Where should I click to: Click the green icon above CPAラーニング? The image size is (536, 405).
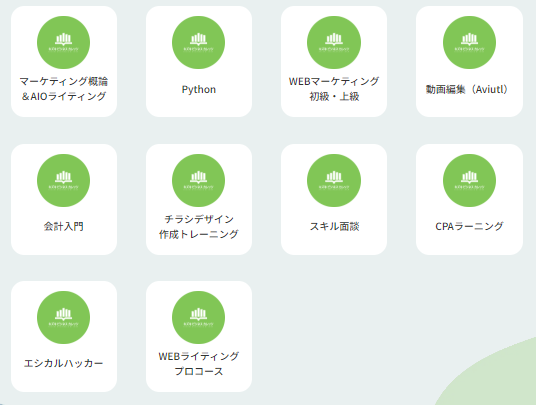pyautogui.click(x=469, y=180)
